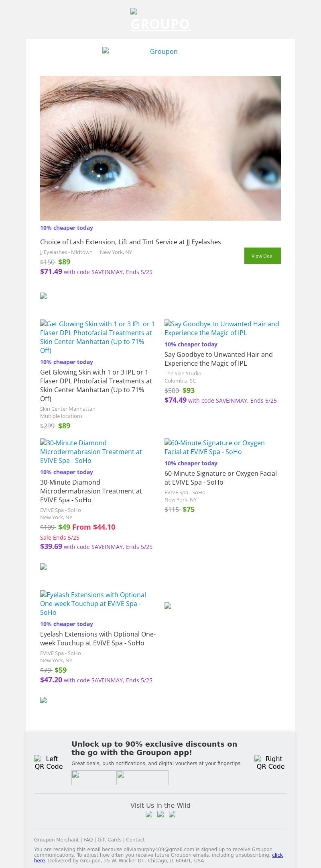Click the eyelash extension hero photo
This screenshot has height=868, width=321.
pyautogui.click(x=160, y=148)
